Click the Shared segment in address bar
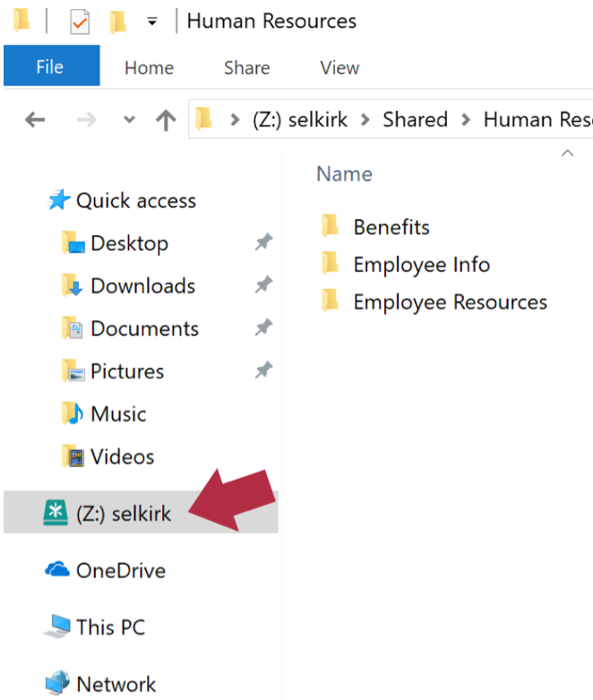593x700 pixels. (415, 120)
